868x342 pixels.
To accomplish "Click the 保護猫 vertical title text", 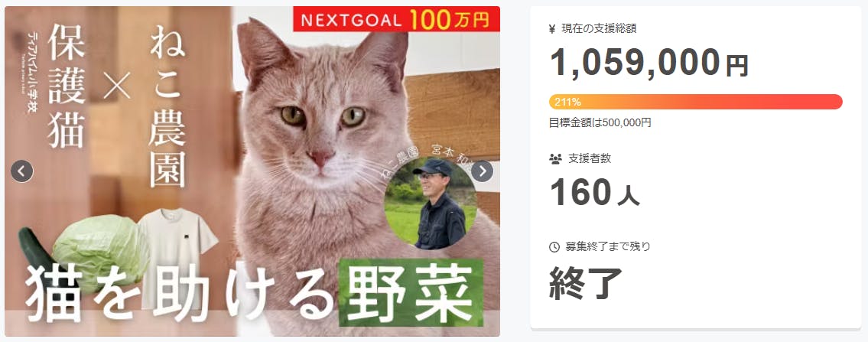I will [x=67, y=86].
